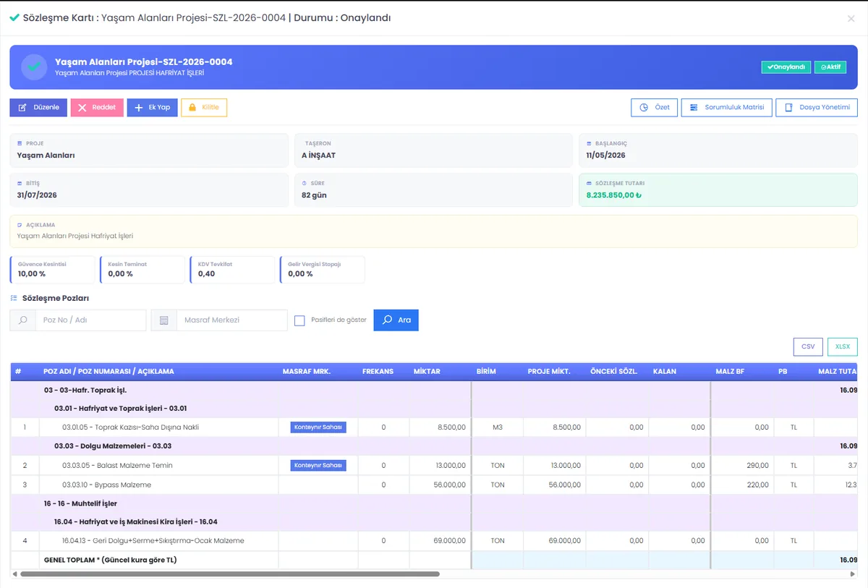Screen dimensions: 868x588
Task: Export table as XLSX
Action: pos(843,346)
